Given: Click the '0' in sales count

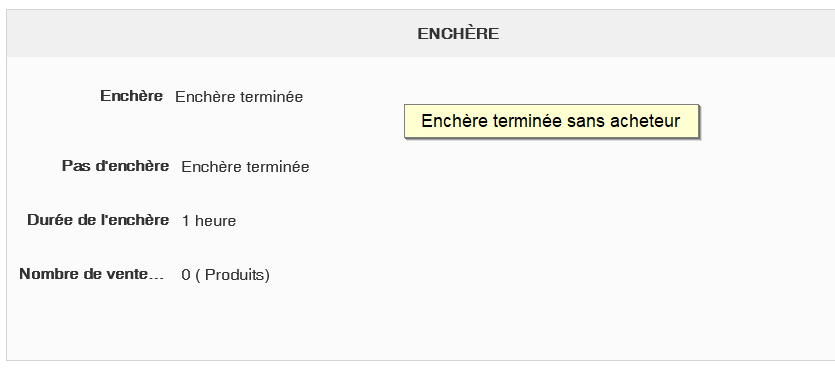Looking at the screenshot, I should [x=185, y=275].
